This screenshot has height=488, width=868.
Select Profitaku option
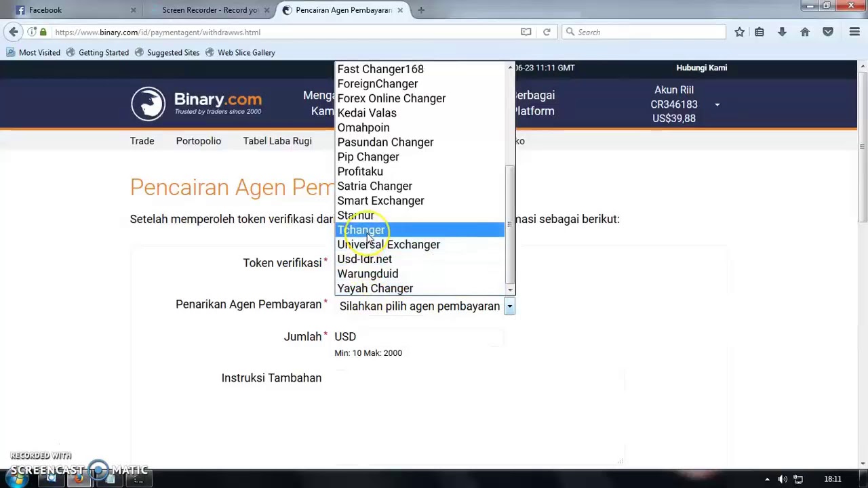coord(420,171)
